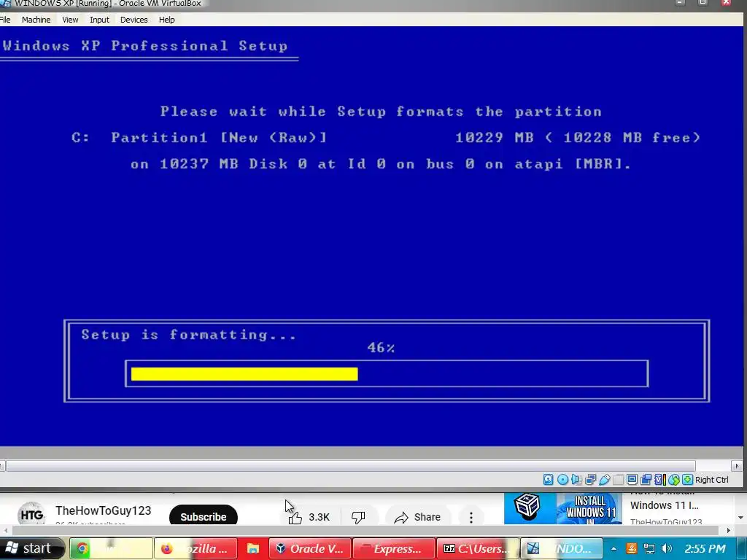Click the "Setup is formatting..." text
The height and width of the screenshot is (560, 747).
tap(189, 334)
